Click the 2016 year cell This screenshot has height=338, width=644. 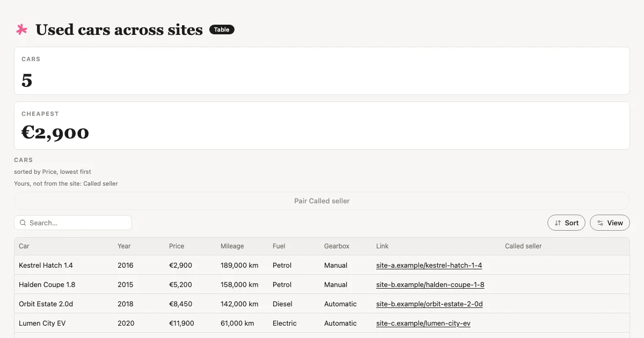(126, 265)
